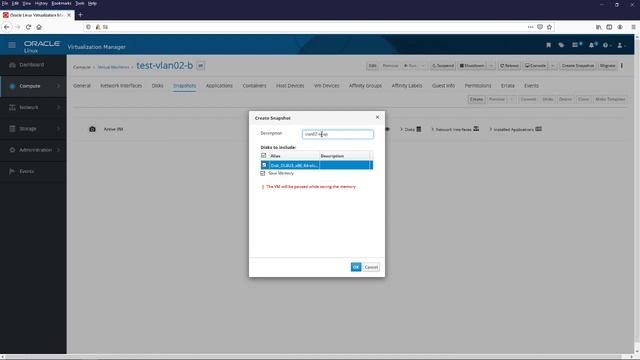Expand the Compute sidebar chevron

[58, 86]
